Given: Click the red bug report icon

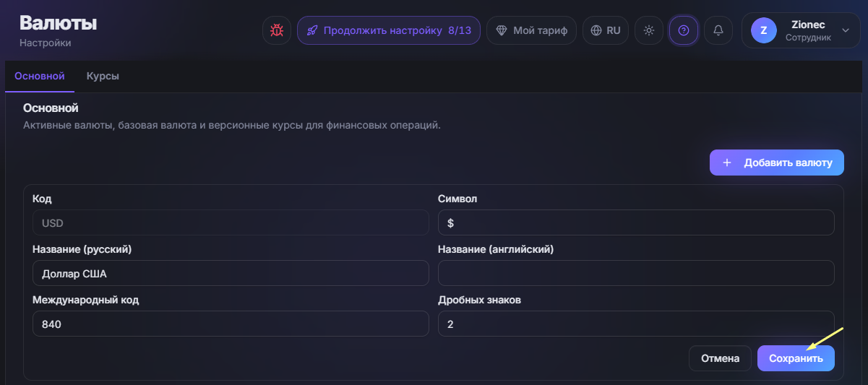Looking at the screenshot, I should tap(277, 30).
